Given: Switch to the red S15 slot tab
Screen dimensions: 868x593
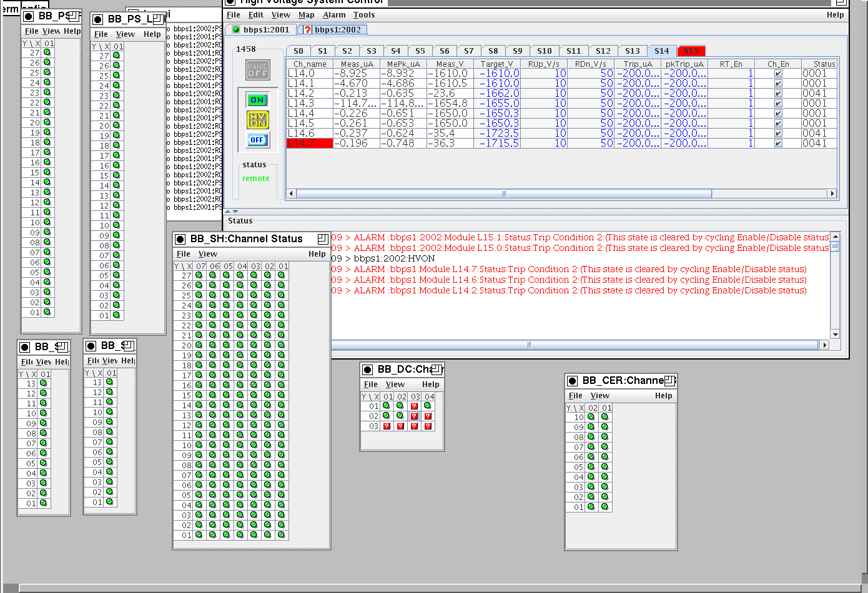Looking at the screenshot, I should [x=691, y=51].
